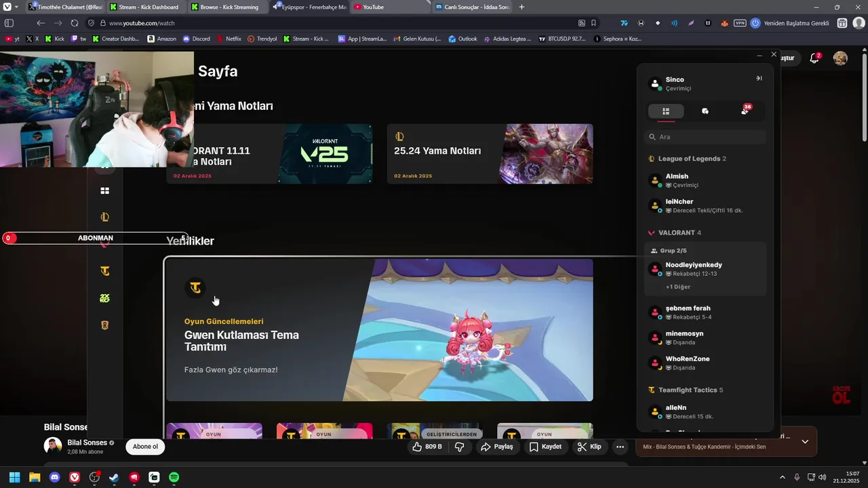
Task: Open the friends list tab icon
Action: coord(666,111)
